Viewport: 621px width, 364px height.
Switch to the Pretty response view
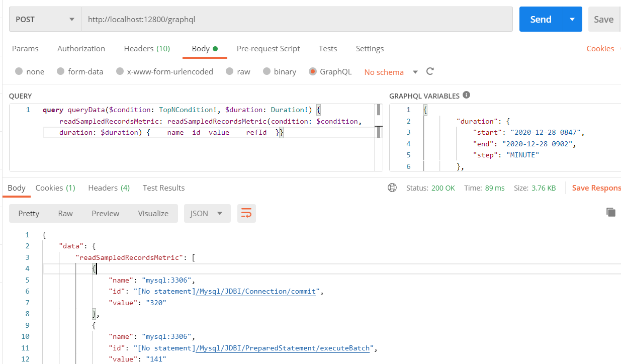29,213
